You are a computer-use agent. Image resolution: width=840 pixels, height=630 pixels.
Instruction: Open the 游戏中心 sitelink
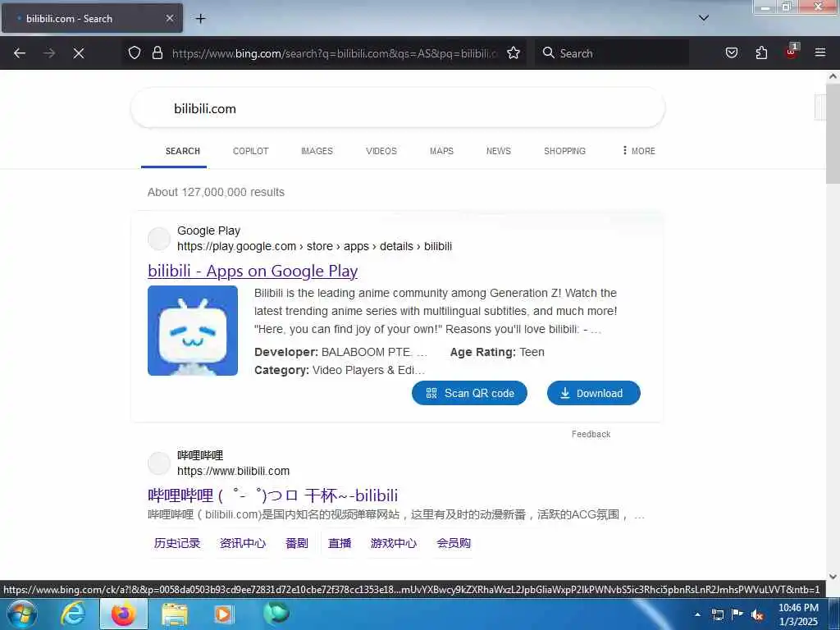pos(394,543)
